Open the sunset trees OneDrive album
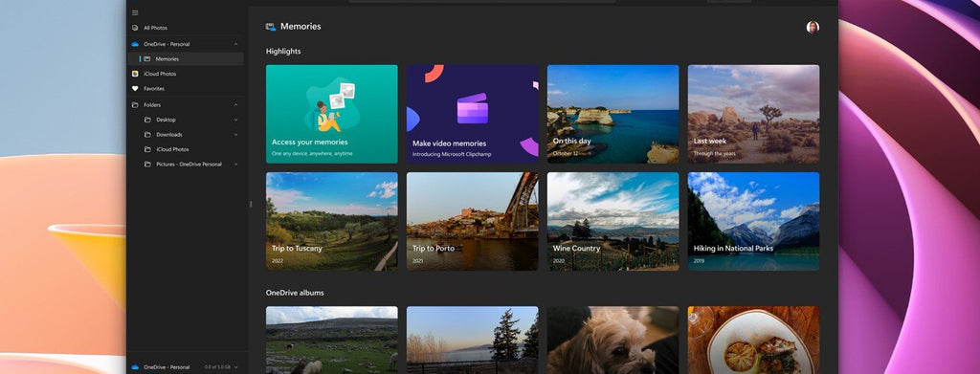This screenshot has height=374, width=980. [473, 341]
